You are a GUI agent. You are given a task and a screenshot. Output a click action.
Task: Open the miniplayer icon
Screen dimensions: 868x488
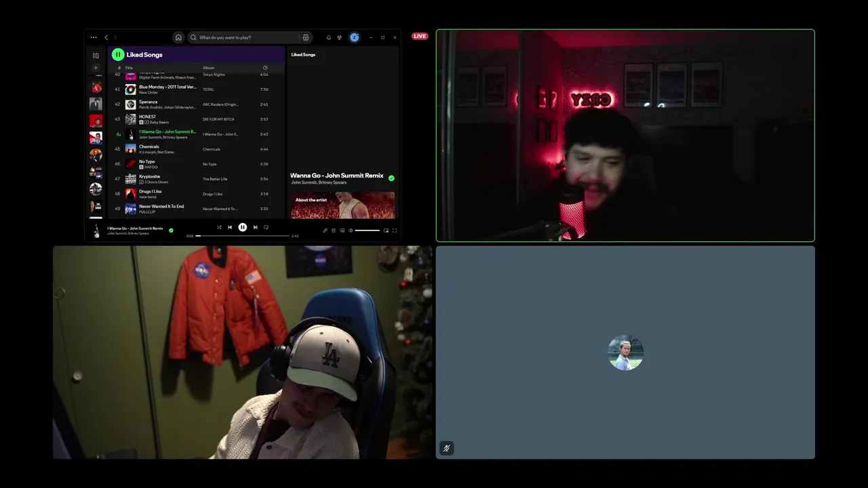[386, 230]
